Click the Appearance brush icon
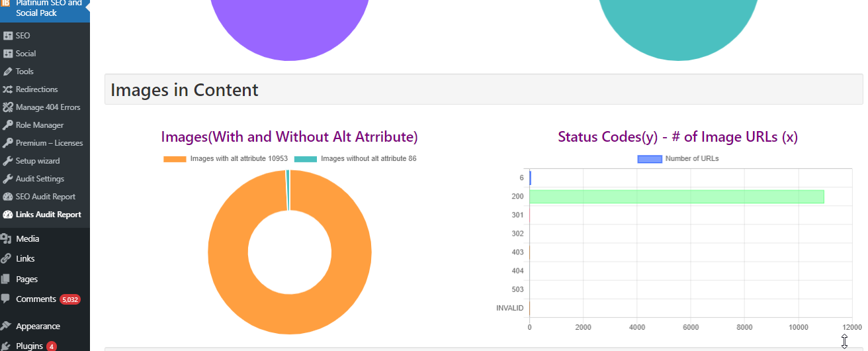This screenshot has width=868, height=351. (7, 326)
